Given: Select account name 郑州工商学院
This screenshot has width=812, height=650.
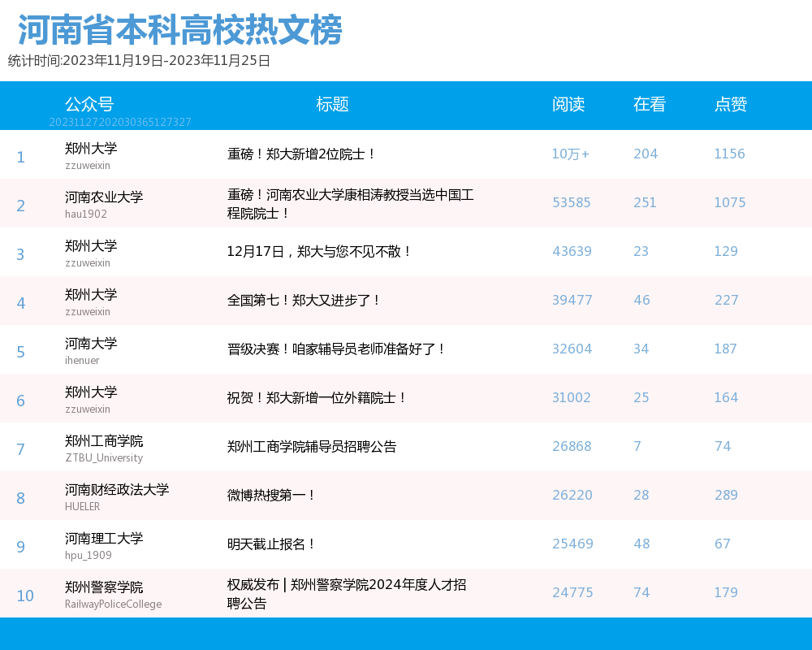Looking at the screenshot, I should [x=104, y=440].
